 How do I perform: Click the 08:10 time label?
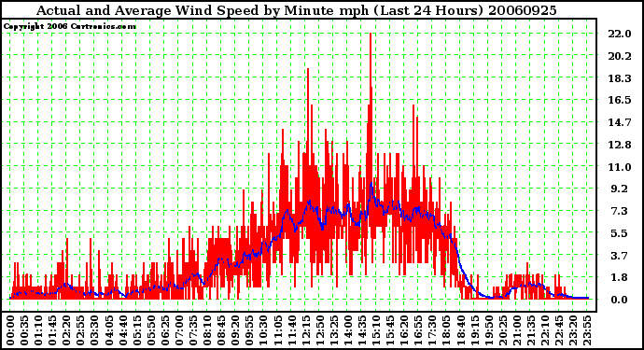206,330
